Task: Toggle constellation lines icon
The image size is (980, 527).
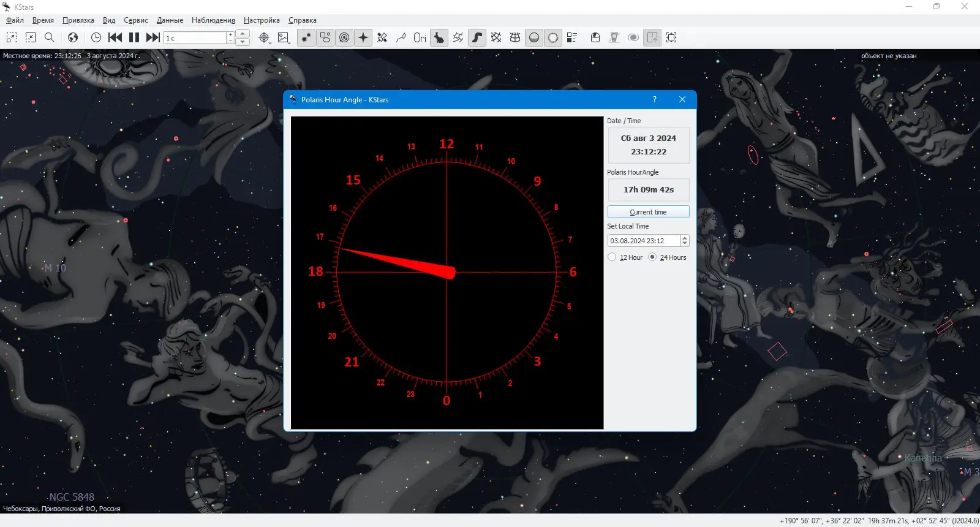Action: click(401, 37)
